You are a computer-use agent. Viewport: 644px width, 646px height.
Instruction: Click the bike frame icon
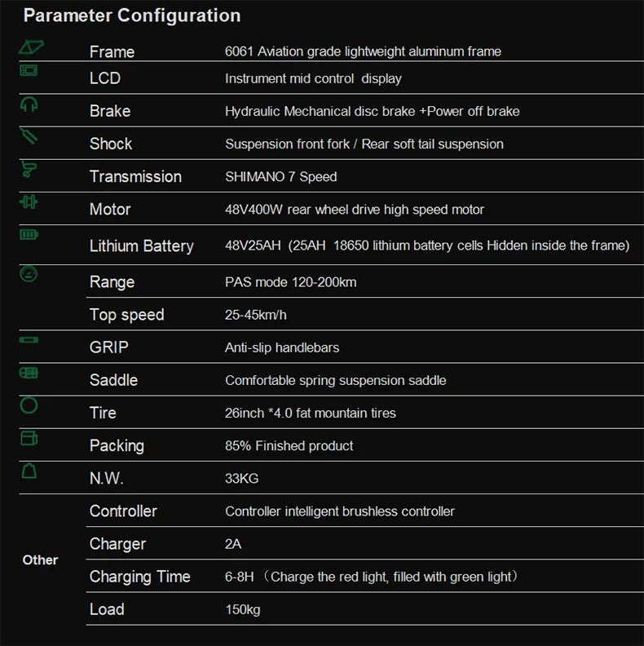[x=31, y=48]
